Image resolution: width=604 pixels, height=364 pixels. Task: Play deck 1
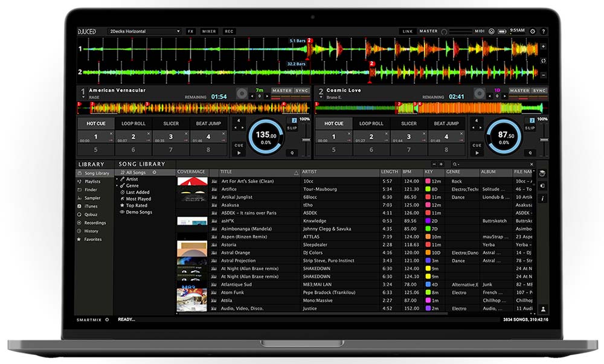point(239,153)
